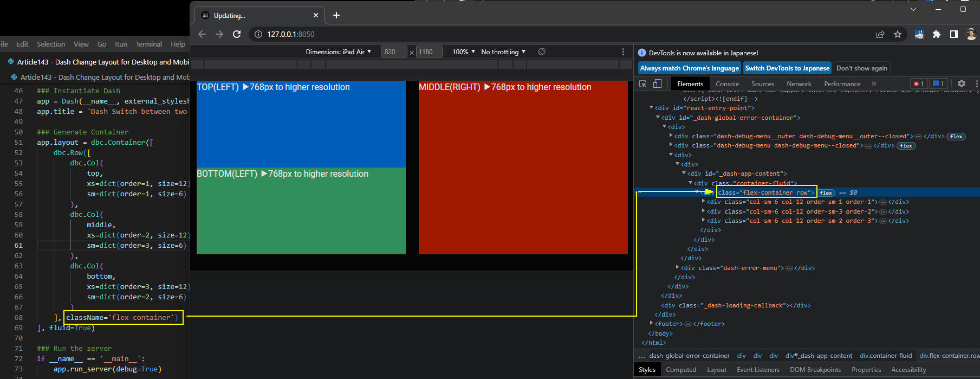The image size is (980, 379).
Task: Toggle the device toolbar icon in DevTools
Action: click(x=657, y=83)
